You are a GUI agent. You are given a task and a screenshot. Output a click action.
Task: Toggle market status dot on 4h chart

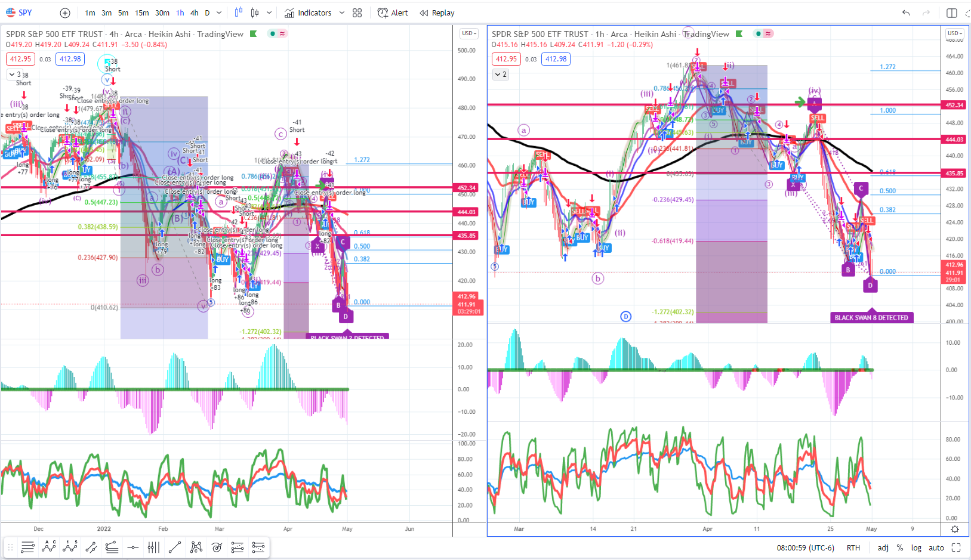273,33
